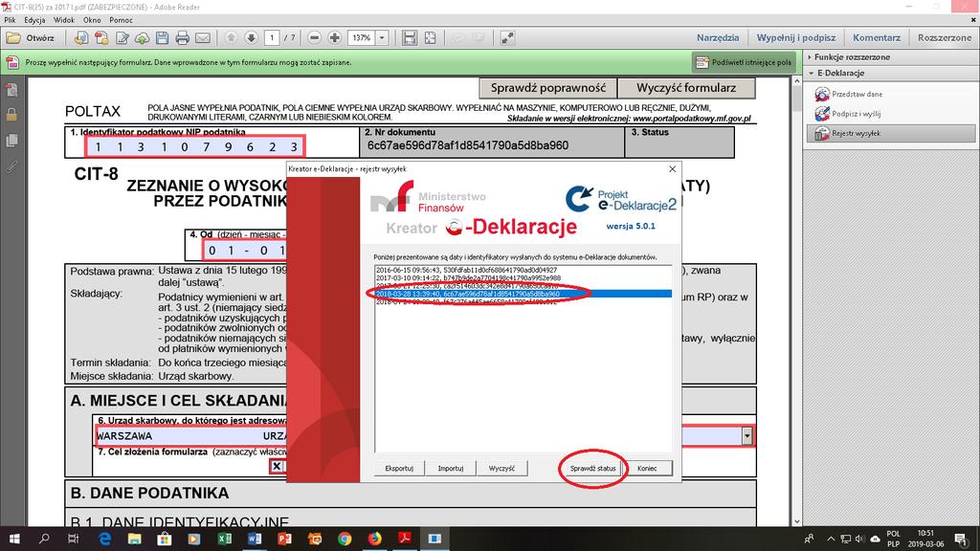Click the page thumbnails sidebar icon
The width and height of the screenshot is (980, 551).
pyautogui.click(x=11, y=91)
